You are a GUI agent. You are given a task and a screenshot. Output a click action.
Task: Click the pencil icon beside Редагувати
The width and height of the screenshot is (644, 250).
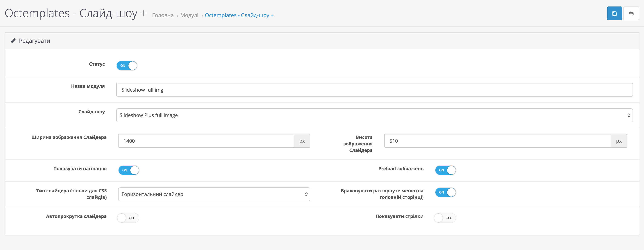13,41
